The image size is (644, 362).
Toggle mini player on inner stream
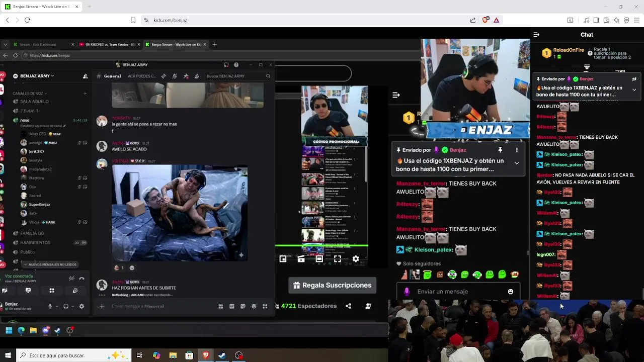[283, 259]
